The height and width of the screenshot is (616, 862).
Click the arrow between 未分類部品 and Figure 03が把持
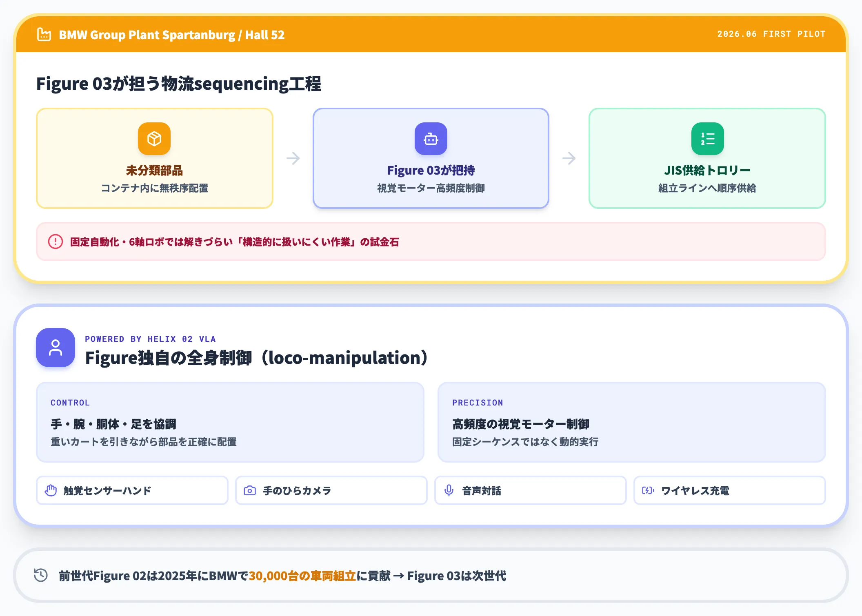[x=293, y=158]
